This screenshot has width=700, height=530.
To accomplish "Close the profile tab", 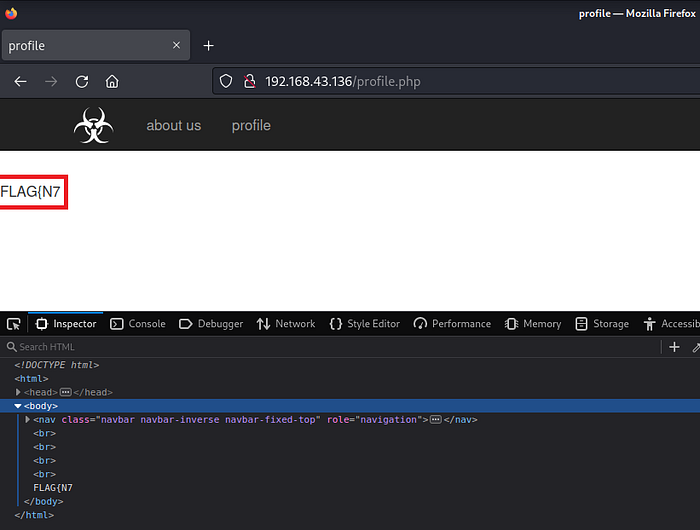I will tap(177, 46).
